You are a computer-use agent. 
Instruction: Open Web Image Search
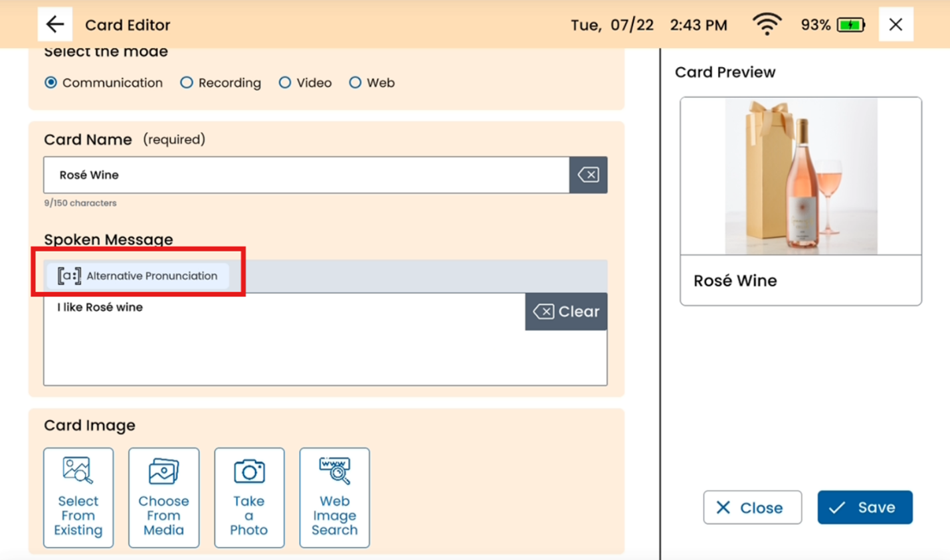pos(334,498)
